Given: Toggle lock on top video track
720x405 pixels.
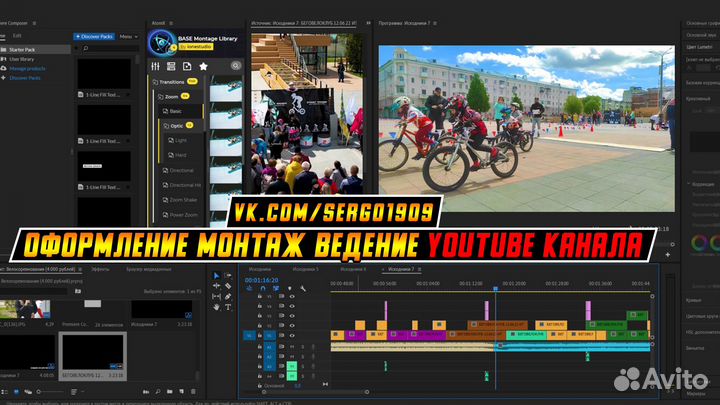Looking at the screenshot, I should coord(259,297).
